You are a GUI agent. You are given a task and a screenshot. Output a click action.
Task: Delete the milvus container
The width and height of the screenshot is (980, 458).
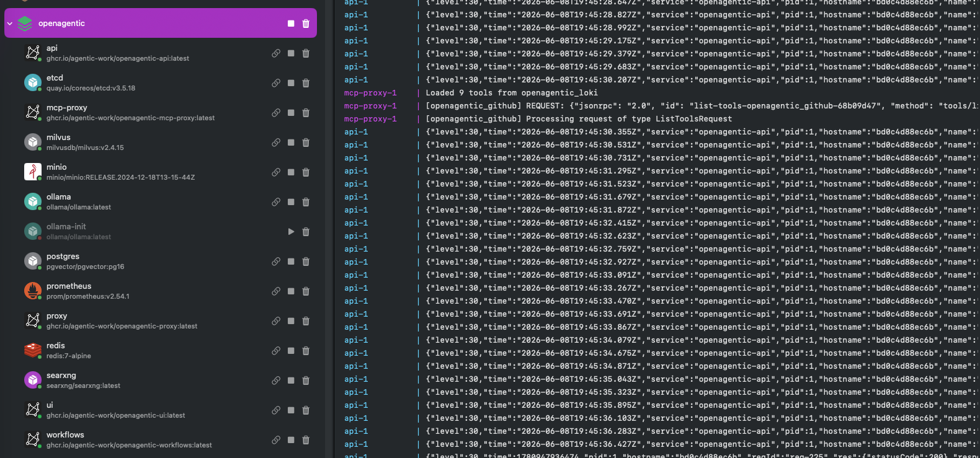pos(306,143)
